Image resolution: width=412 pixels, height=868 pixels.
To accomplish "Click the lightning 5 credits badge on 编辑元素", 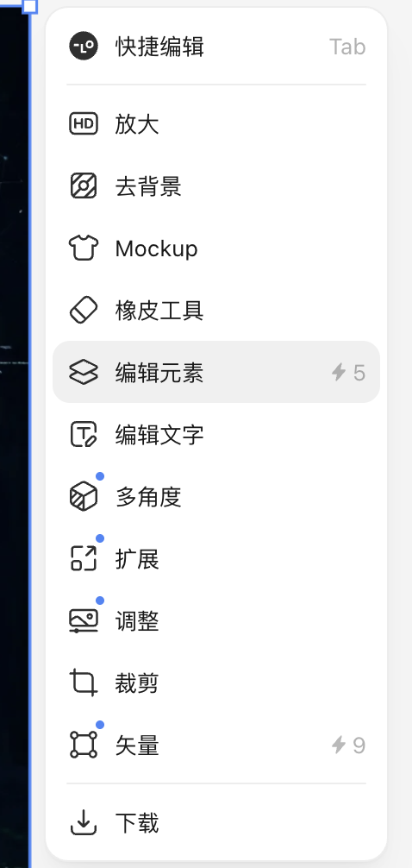I will (x=348, y=373).
